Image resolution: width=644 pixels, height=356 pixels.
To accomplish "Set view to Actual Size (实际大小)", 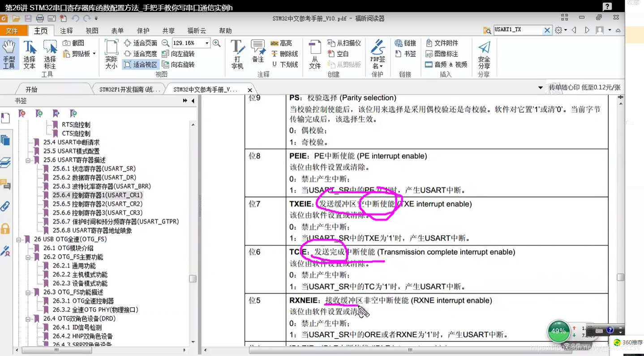I will [x=111, y=54].
